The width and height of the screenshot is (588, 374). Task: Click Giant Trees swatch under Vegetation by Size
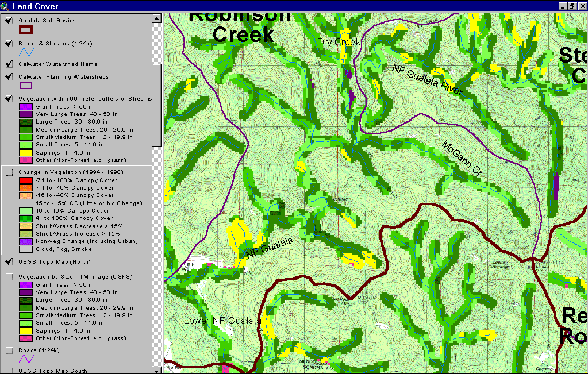tap(26, 285)
